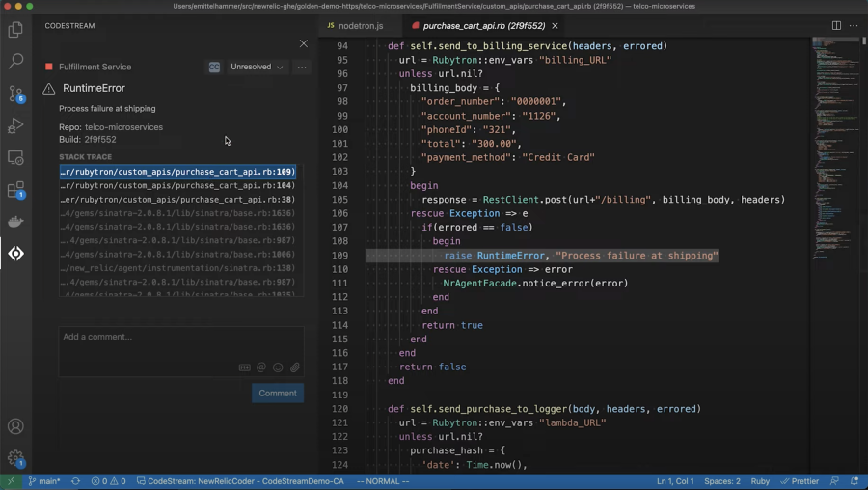Open editor more actions ellipsis
Image resolution: width=868 pixels, height=490 pixels.
point(854,25)
